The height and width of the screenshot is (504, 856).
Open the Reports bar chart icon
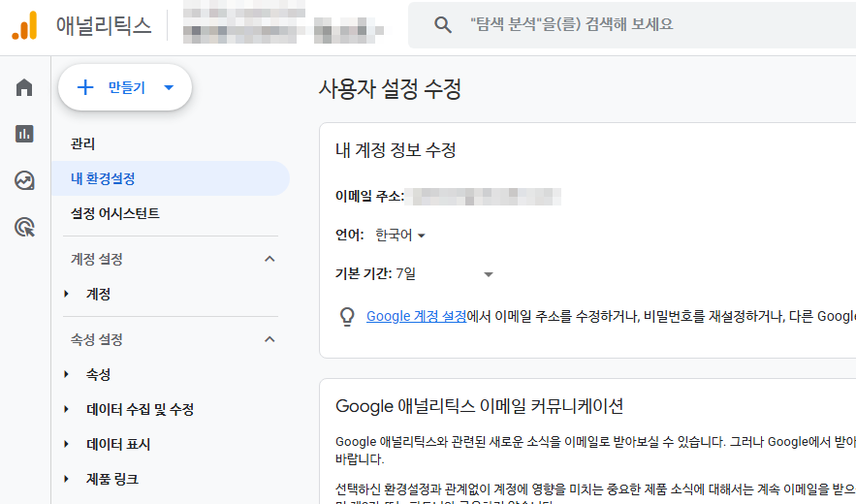pyautogui.click(x=24, y=134)
